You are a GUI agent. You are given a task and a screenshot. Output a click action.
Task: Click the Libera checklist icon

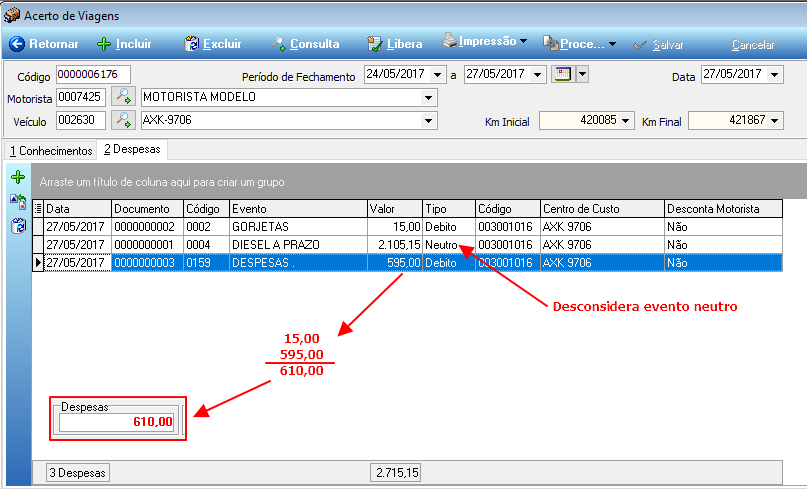click(x=374, y=44)
